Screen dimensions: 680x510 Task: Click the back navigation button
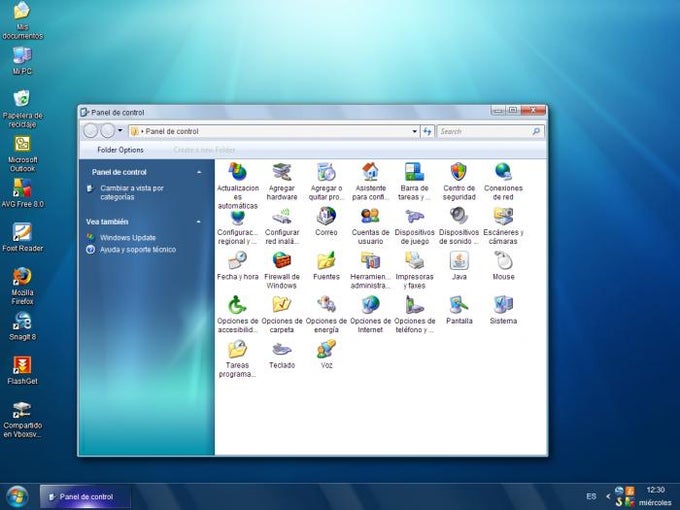pos(91,131)
